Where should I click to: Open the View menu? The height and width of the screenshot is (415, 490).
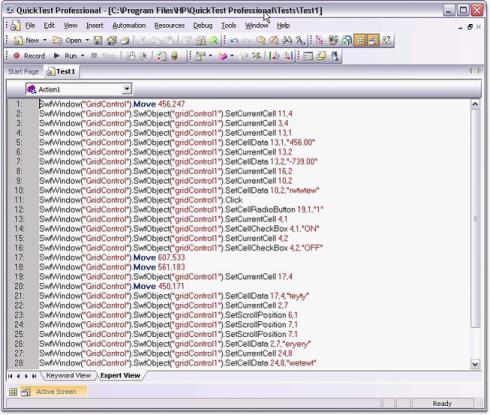pos(70,26)
